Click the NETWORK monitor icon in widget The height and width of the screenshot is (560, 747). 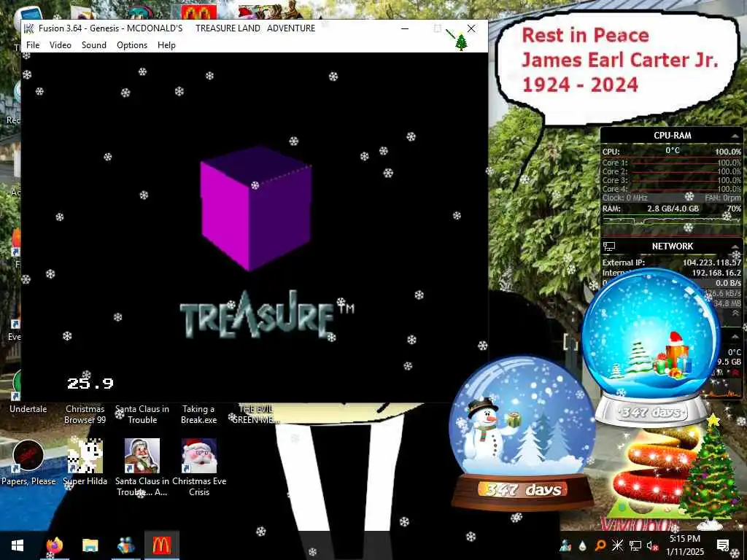pyautogui.click(x=609, y=246)
